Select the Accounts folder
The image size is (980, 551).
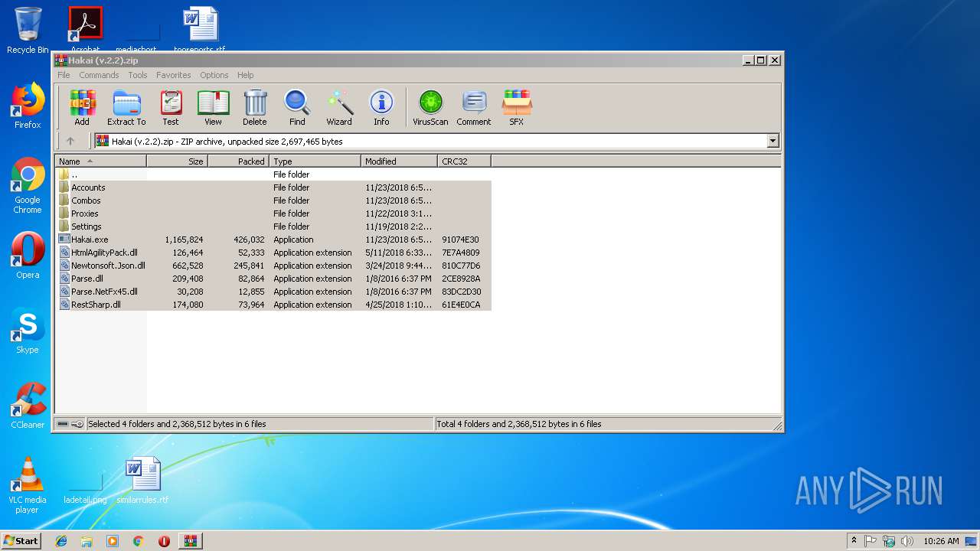point(273,187)
